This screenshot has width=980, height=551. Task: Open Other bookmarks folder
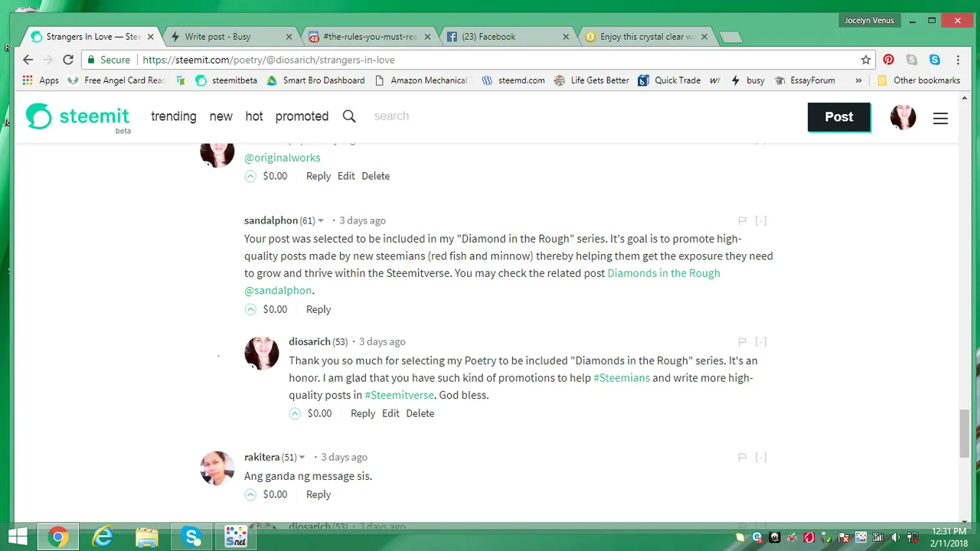[x=918, y=80]
